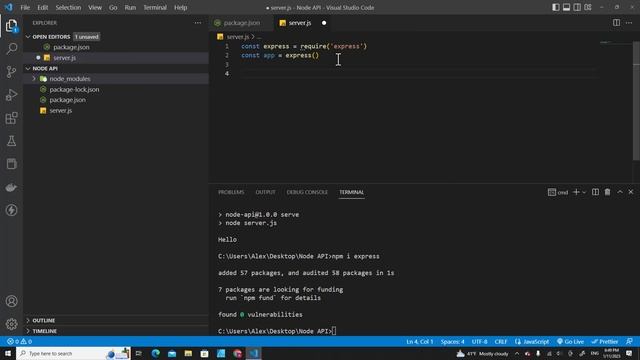Open the View menu
This screenshot has width=640, height=360.
[95, 7]
